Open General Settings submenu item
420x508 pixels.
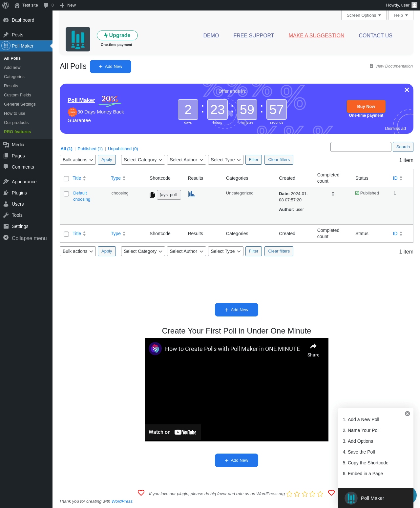(20, 104)
